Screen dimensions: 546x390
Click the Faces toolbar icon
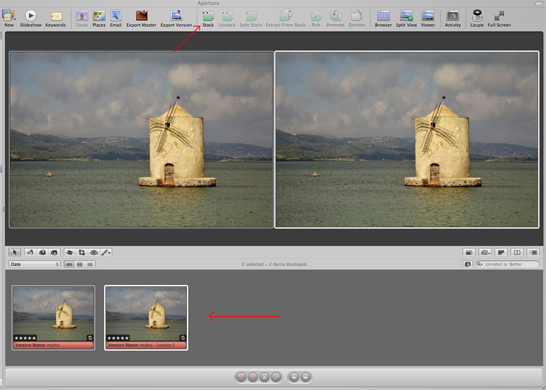coord(82,18)
